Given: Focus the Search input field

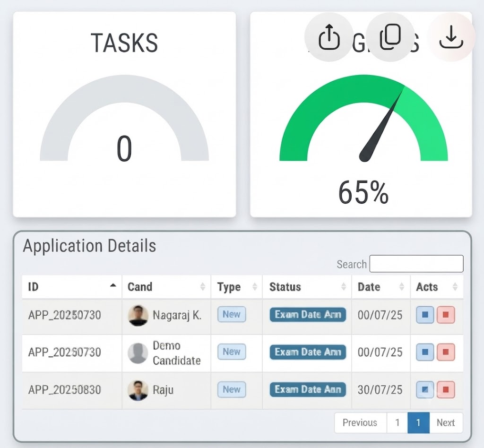Looking at the screenshot, I should pyautogui.click(x=416, y=264).
